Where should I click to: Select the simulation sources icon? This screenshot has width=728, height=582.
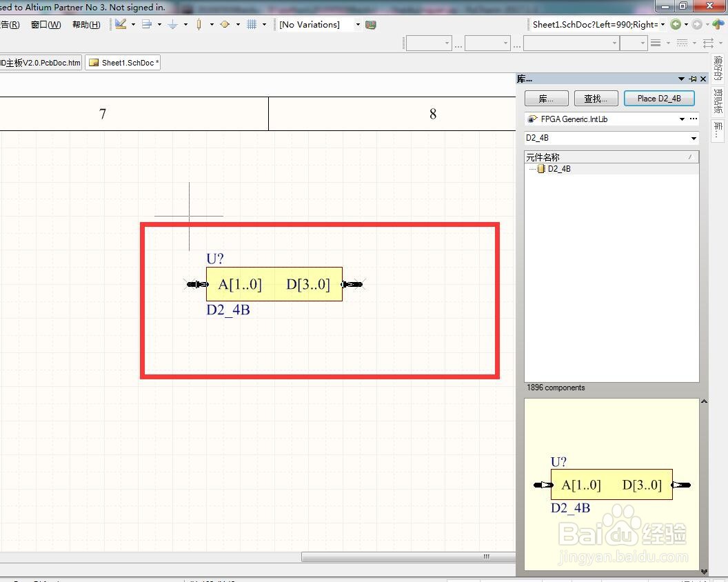point(225,24)
